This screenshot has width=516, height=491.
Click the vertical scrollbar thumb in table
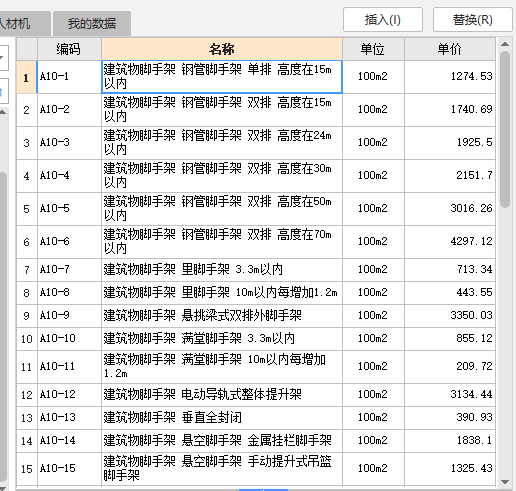click(x=505, y=129)
